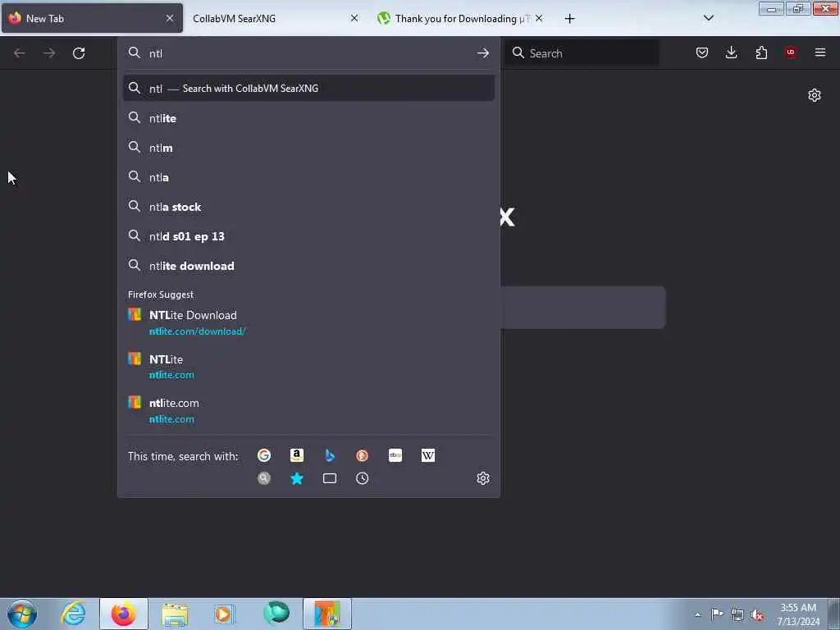The height and width of the screenshot is (630, 840).
Task: Close the Thank you for Downloading tab
Action: (539, 18)
